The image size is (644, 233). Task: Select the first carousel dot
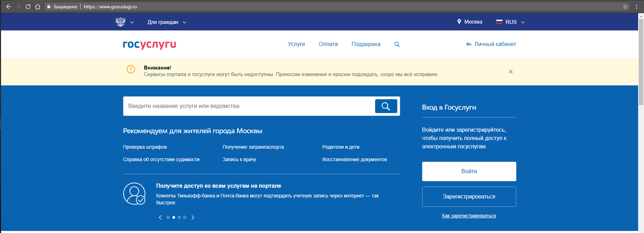(x=168, y=217)
